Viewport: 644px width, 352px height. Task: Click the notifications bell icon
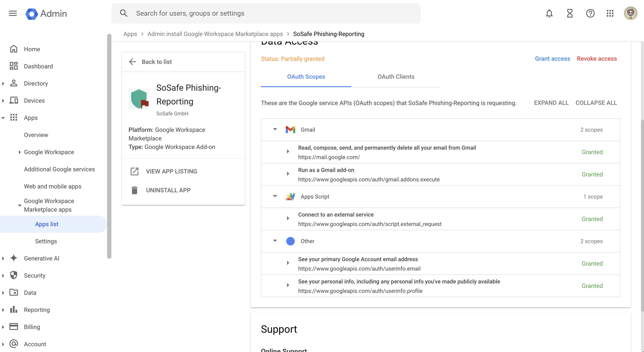point(549,13)
